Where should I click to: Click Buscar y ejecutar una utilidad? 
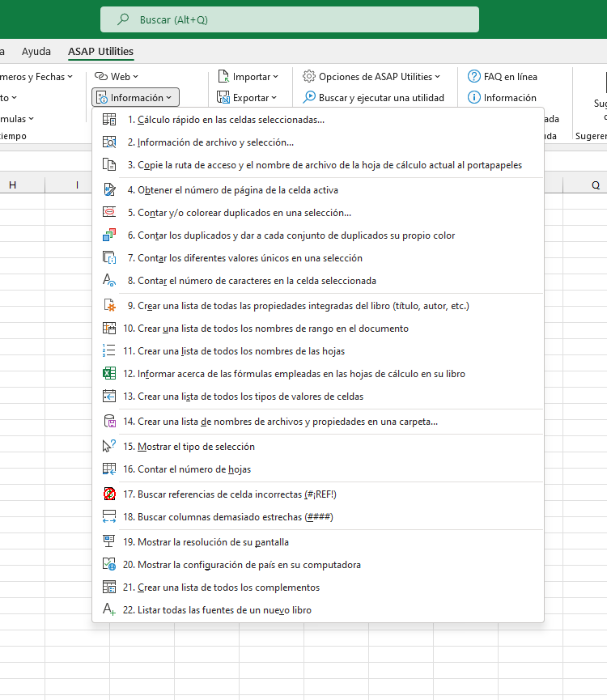tap(373, 97)
